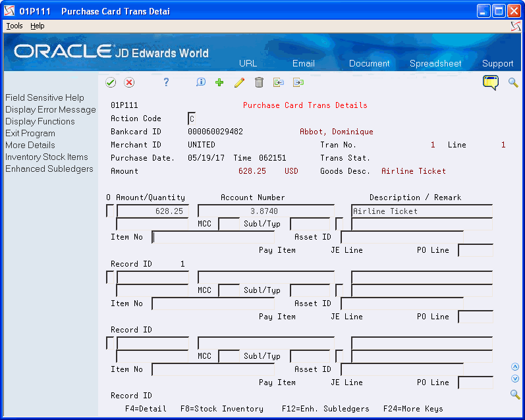
Task: Select the Email tab
Action: point(304,63)
